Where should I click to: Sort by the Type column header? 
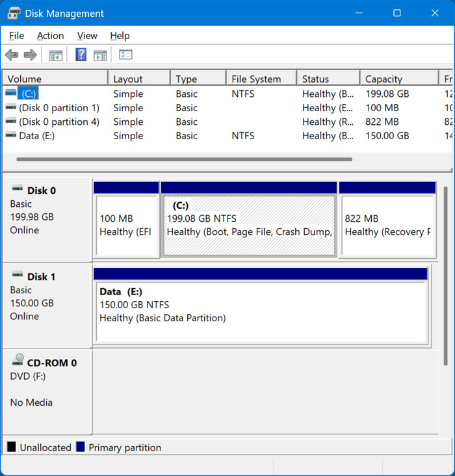point(198,79)
